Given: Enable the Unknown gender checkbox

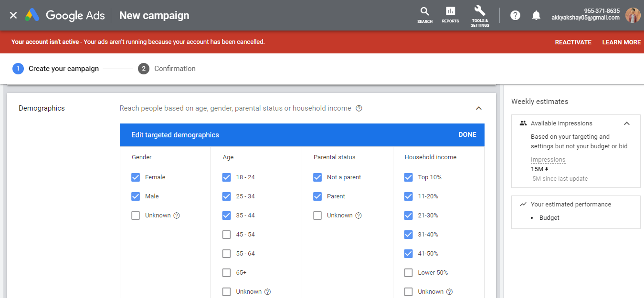Looking at the screenshot, I should pos(136,215).
